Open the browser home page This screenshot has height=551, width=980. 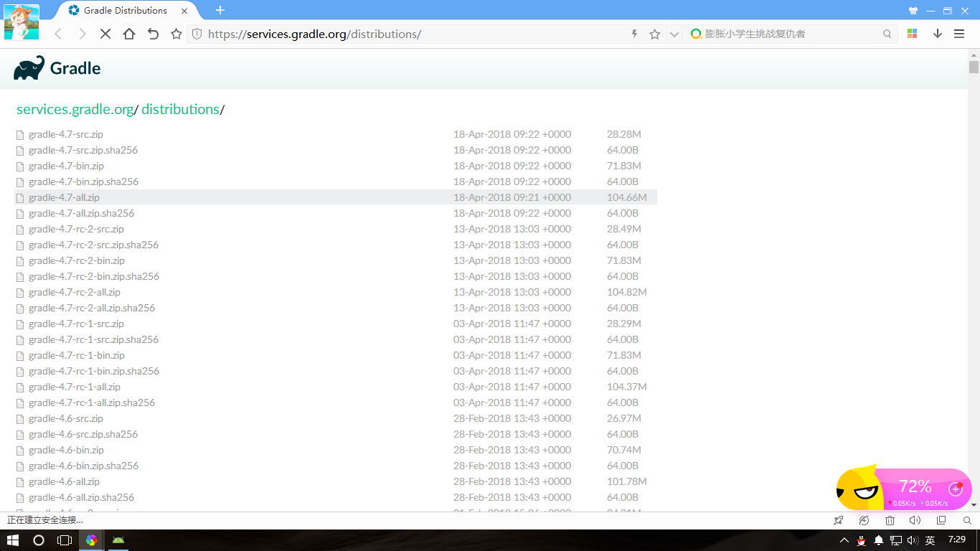pyautogui.click(x=129, y=34)
